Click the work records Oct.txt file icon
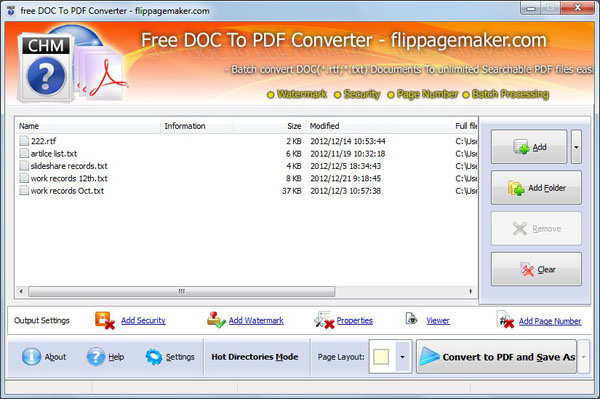Viewport: 600px width, 399px height. [24, 191]
